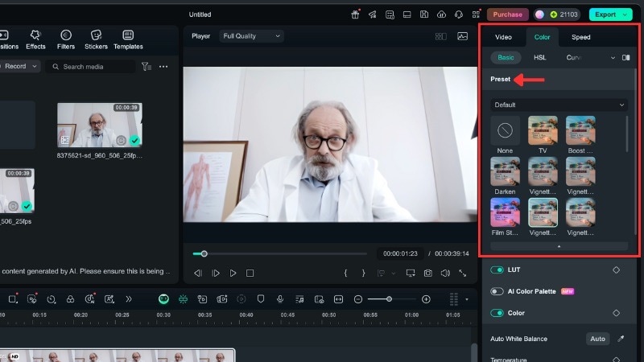The width and height of the screenshot is (644, 362).
Task: Click the Color keyframe diamond
Action: tap(616, 313)
